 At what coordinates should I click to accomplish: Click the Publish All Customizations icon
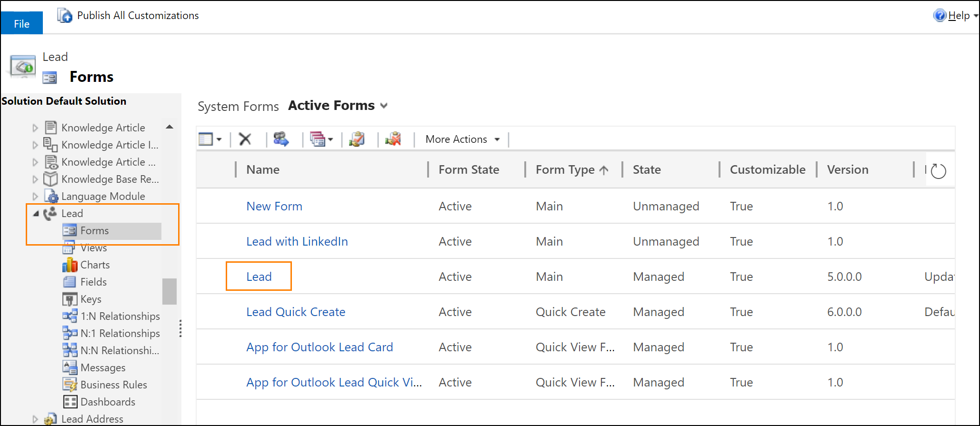[64, 16]
